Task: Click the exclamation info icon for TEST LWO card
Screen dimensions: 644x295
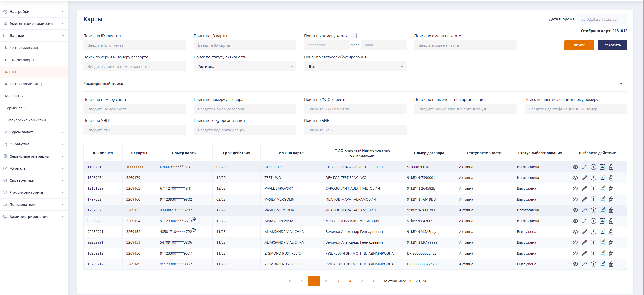Action: point(593,178)
